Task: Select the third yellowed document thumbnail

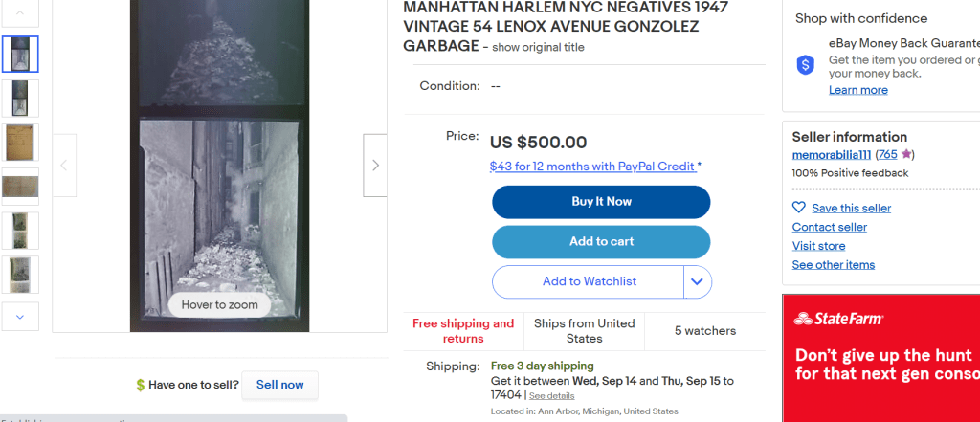Action: (x=20, y=143)
